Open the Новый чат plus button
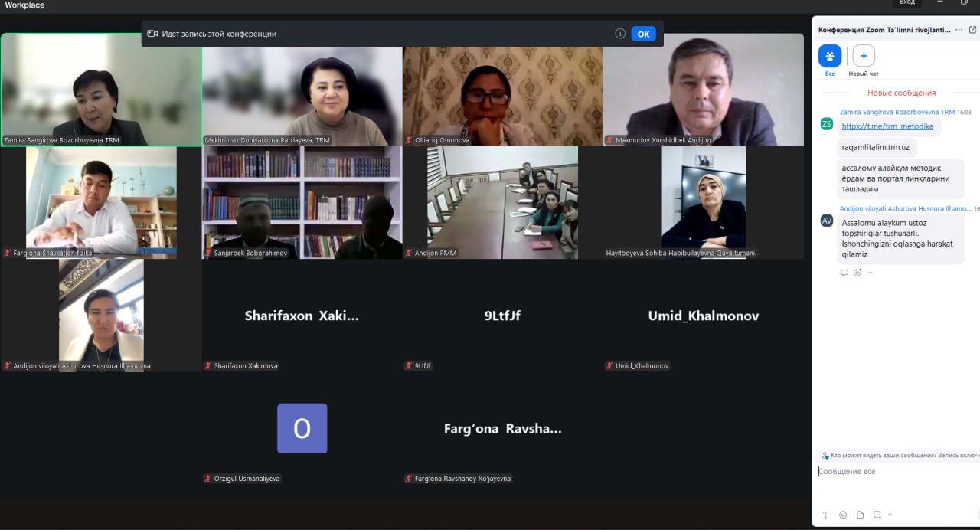This screenshot has width=980, height=530. click(864, 56)
